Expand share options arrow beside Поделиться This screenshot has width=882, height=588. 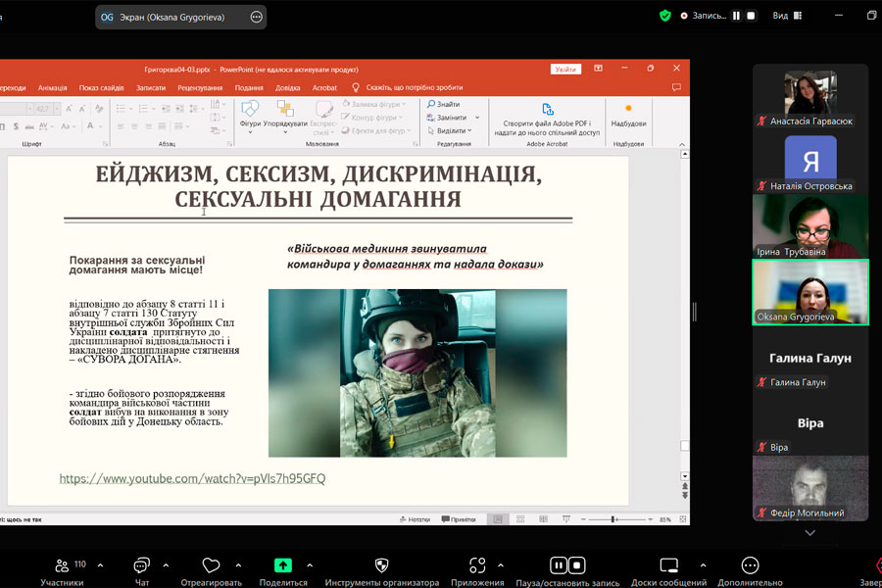[310, 565]
